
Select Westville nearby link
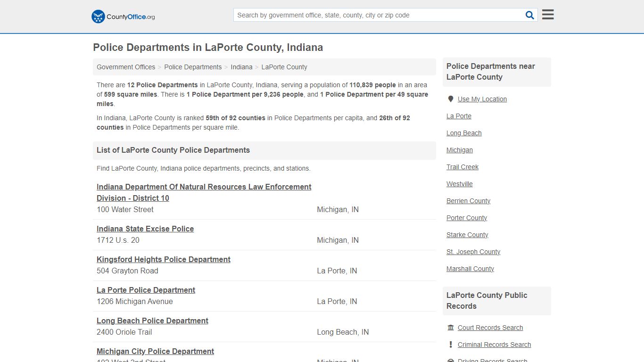click(460, 184)
